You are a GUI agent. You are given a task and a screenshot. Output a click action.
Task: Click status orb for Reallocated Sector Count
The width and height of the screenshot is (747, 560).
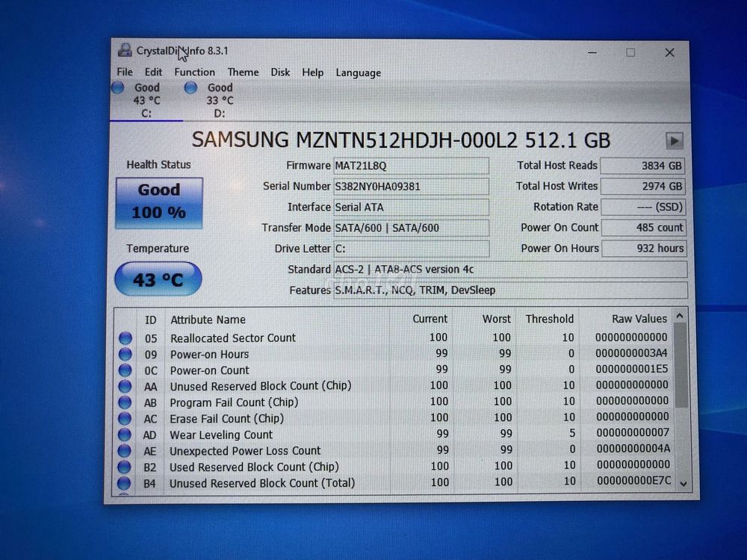coord(125,338)
